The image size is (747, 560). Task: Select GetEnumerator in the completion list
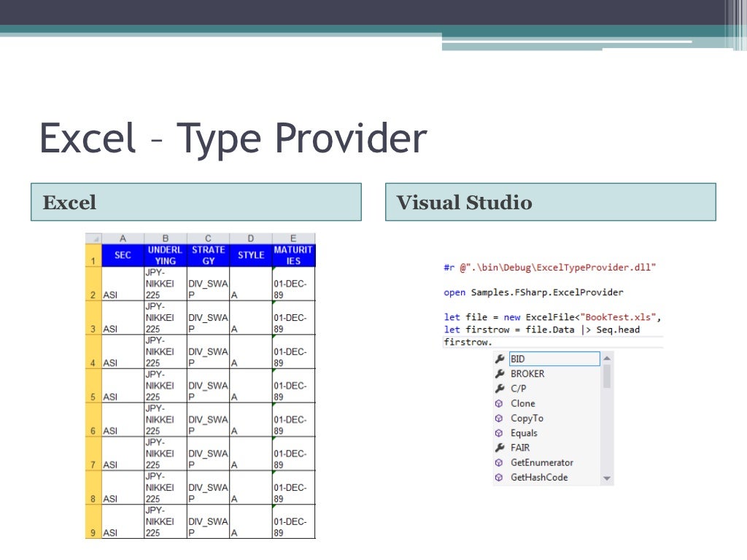[542, 462]
